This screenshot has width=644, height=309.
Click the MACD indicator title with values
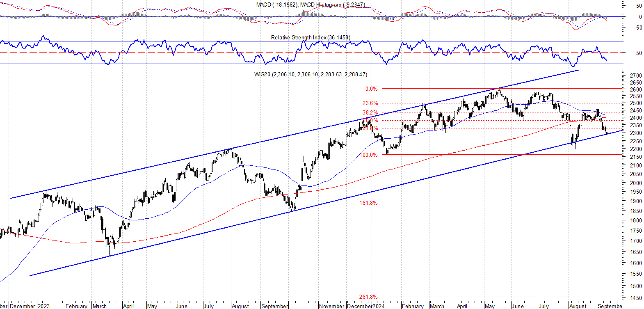[x=311, y=5]
